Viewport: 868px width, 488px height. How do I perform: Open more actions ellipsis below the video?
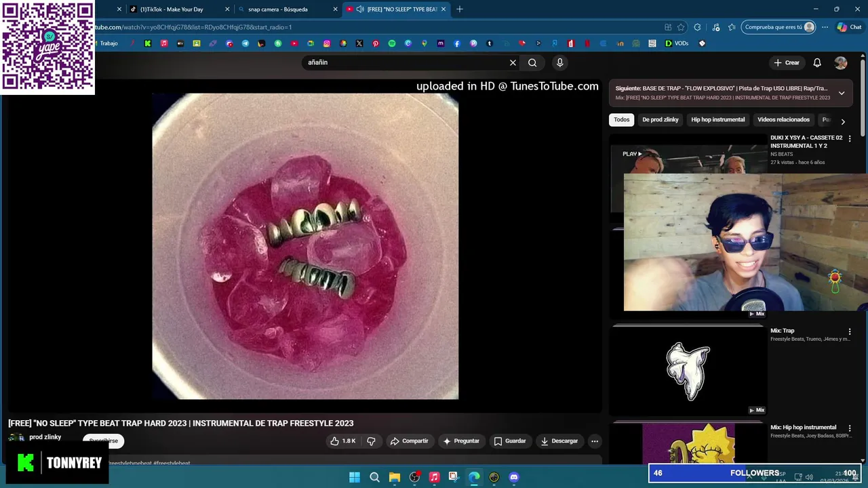coord(595,441)
